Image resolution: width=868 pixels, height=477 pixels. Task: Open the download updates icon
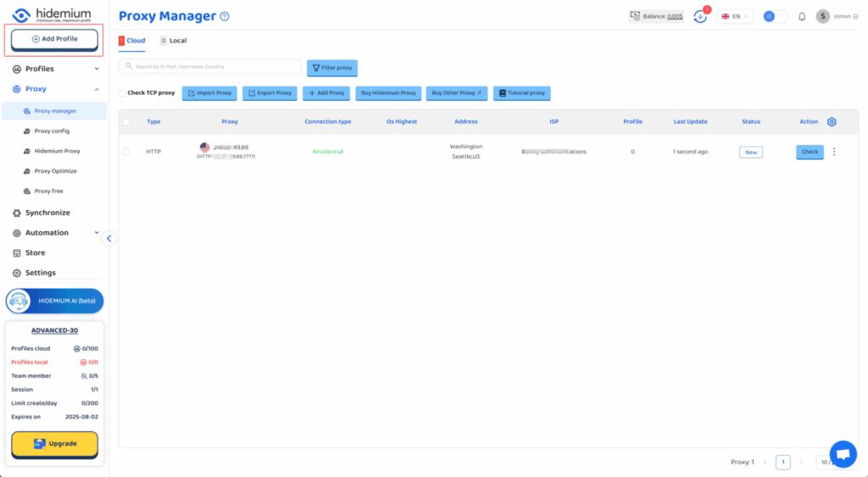click(x=700, y=16)
